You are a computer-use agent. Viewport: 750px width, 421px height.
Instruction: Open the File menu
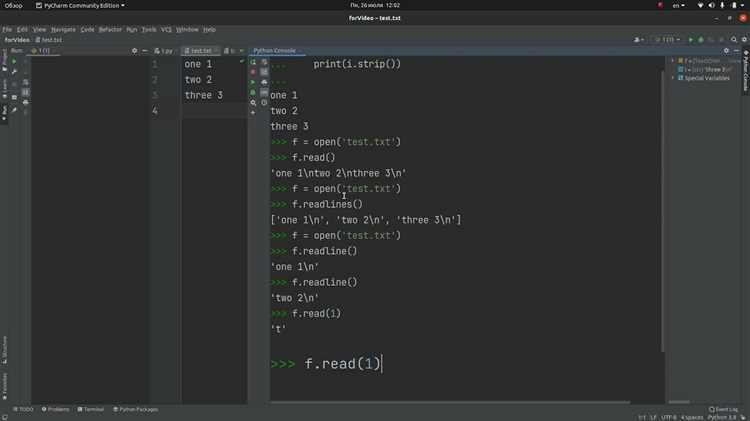[7, 29]
